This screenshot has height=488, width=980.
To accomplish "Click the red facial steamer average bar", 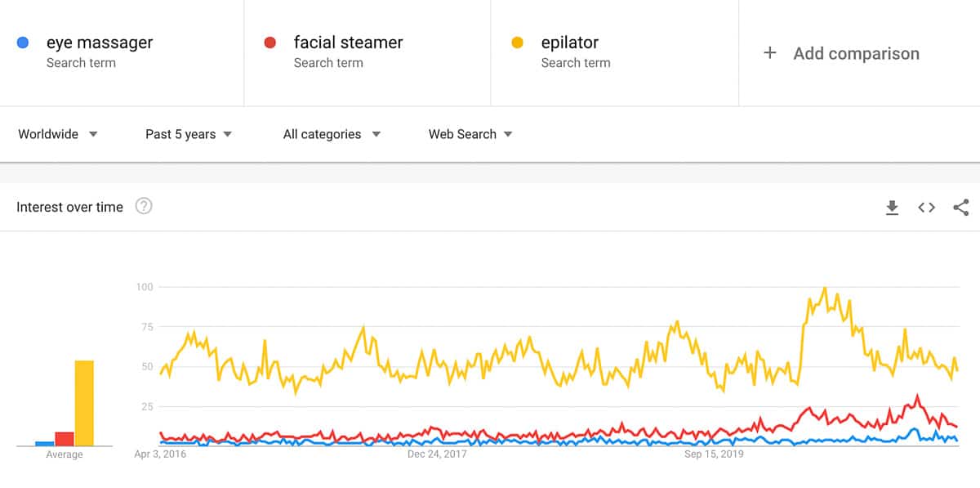I will (65, 439).
